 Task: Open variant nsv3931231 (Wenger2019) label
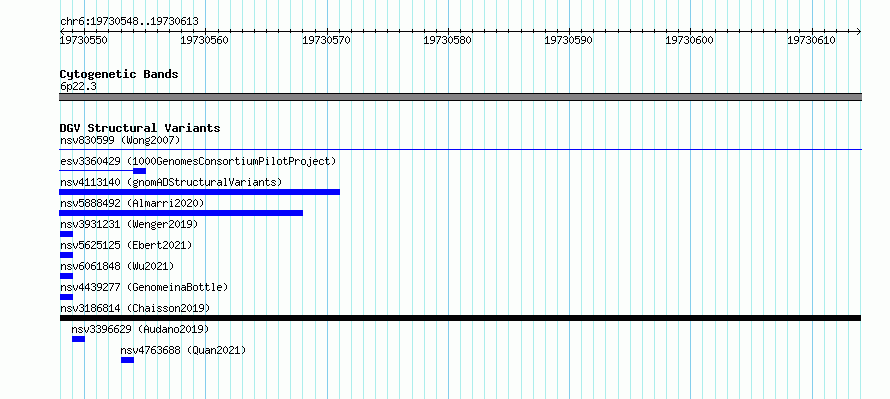(129, 224)
